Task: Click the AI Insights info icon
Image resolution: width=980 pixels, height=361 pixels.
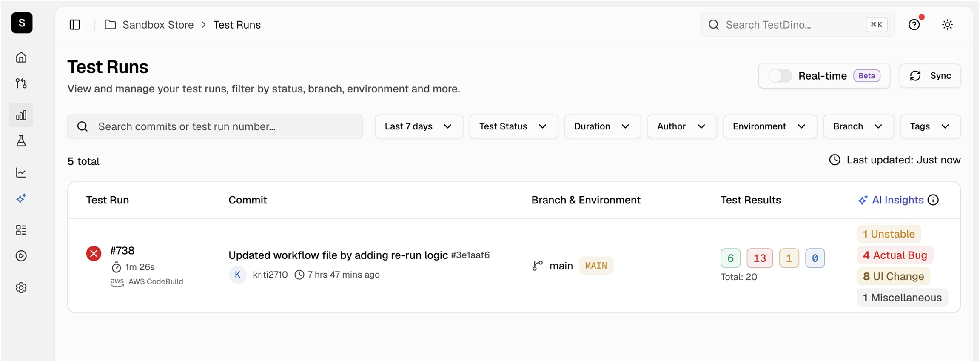Action: [933, 200]
